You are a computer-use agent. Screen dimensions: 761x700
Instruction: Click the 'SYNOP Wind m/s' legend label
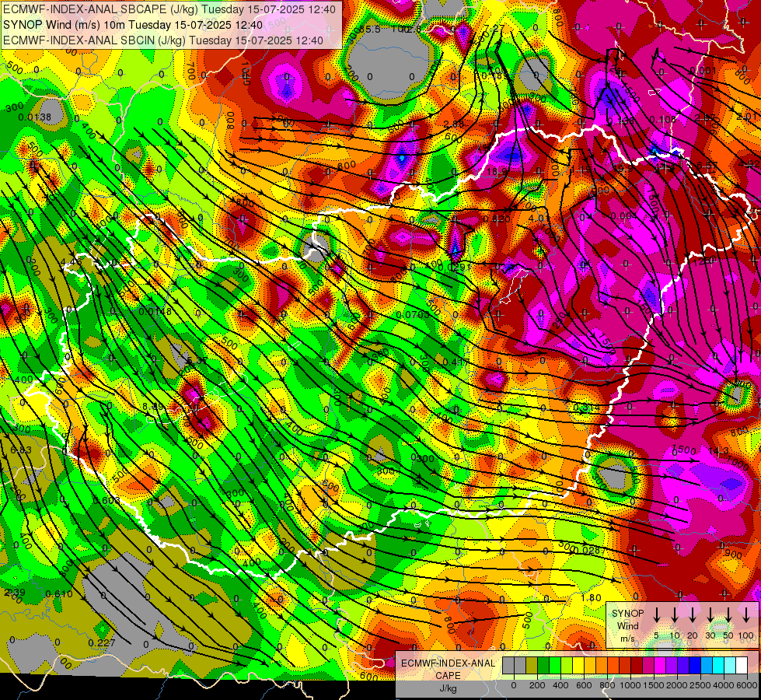coord(627,625)
